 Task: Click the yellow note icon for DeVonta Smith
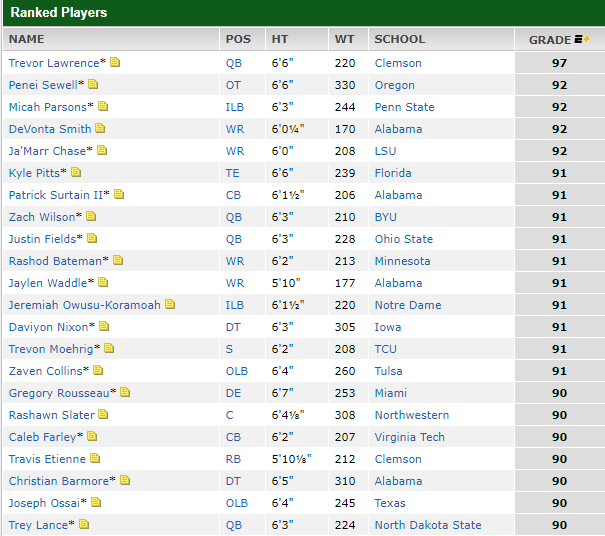click(x=100, y=129)
